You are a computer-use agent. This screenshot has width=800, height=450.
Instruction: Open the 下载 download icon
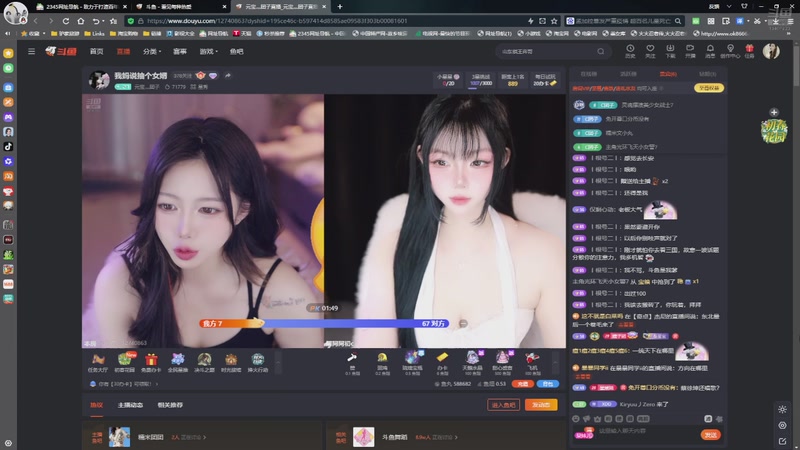point(670,51)
